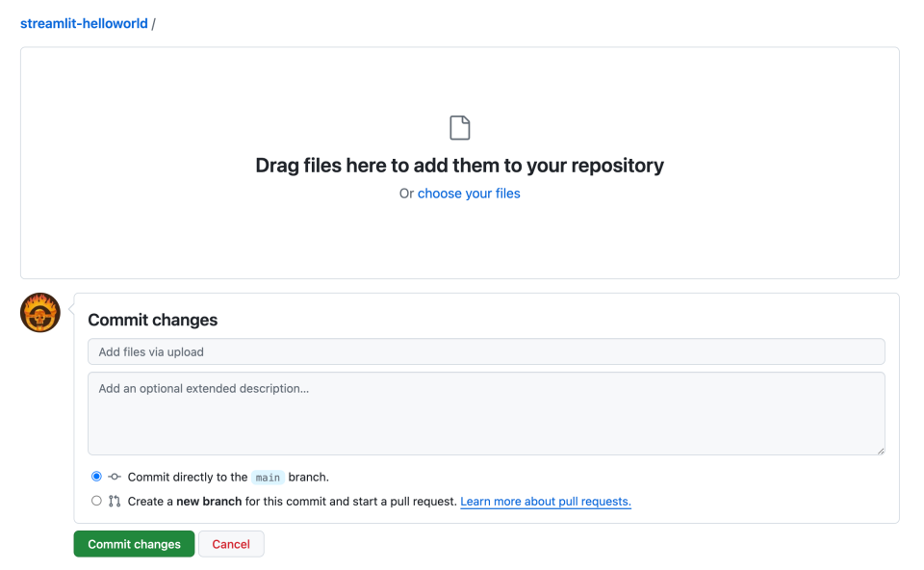This screenshot has height=570, width=924.
Task: Select the Create a new branch radio button
Action: click(96, 501)
